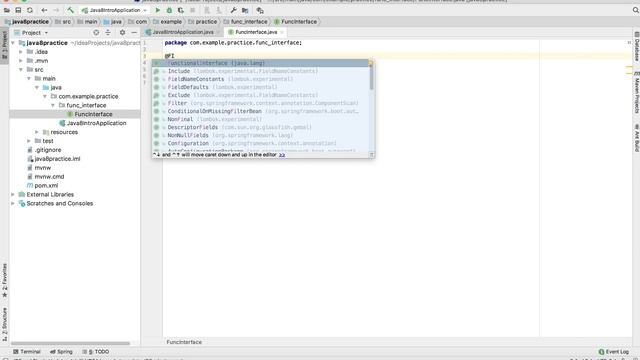Open Project Structure toolbar icon
This screenshot has width=640, height=360.
pyautogui.click(x=245, y=10)
